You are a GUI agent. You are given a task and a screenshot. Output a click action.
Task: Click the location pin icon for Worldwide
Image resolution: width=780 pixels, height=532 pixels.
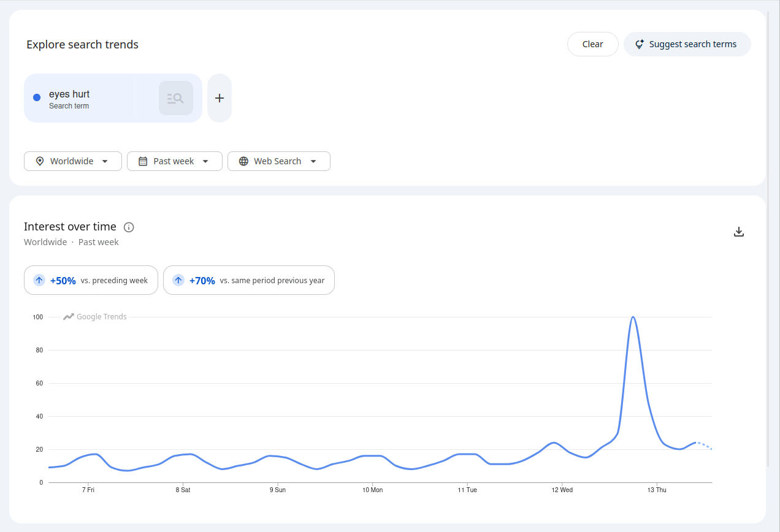[40, 161]
